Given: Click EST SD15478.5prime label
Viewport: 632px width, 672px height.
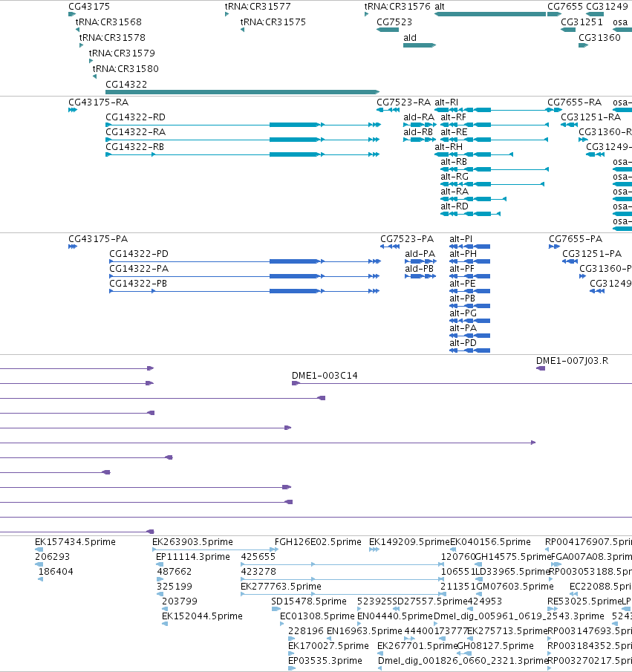Looking at the screenshot, I should (309, 601).
